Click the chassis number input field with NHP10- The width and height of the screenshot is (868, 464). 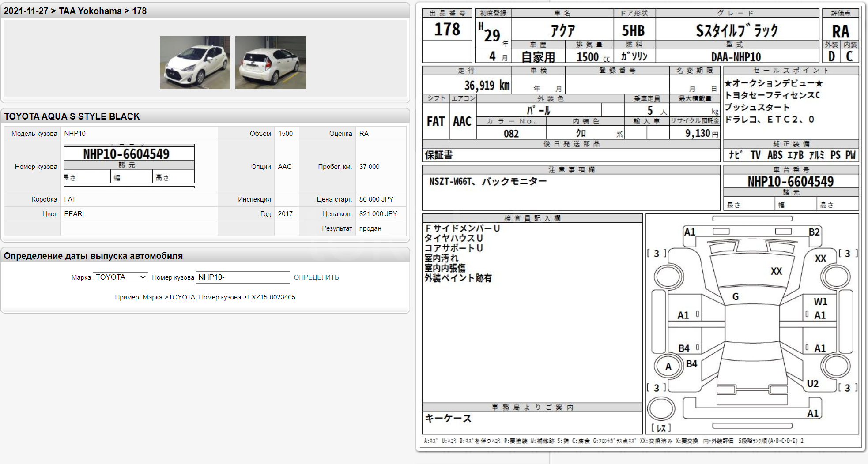pos(243,277)
